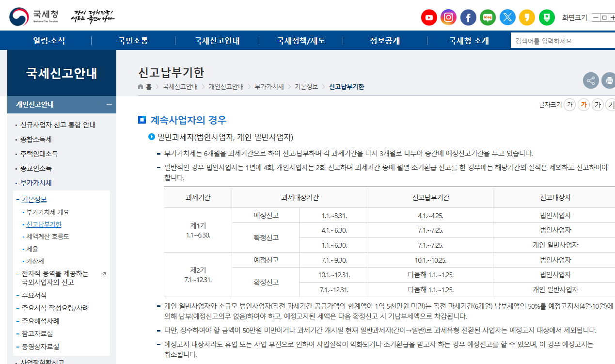Open external link icon next to 국외사업자의 신고
This screenshot has height=364, width=615.
(103, 275)
